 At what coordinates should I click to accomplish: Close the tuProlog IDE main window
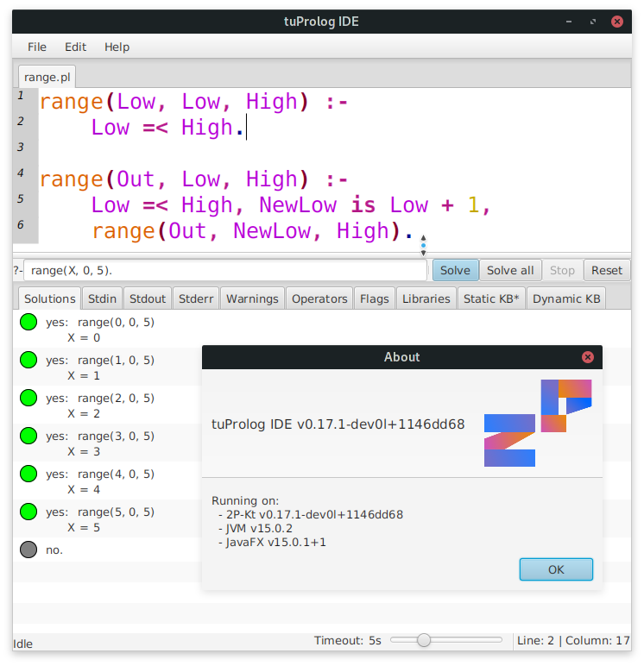pos(616,22)
